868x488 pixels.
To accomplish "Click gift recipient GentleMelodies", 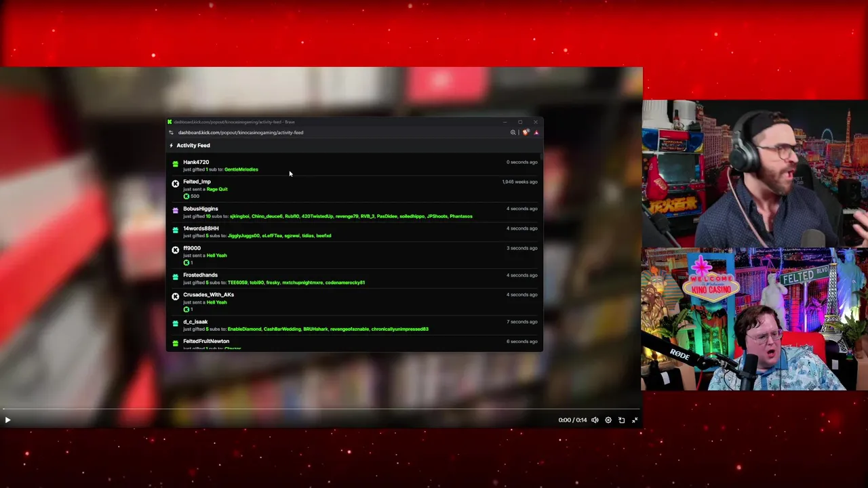I will 241,169.
